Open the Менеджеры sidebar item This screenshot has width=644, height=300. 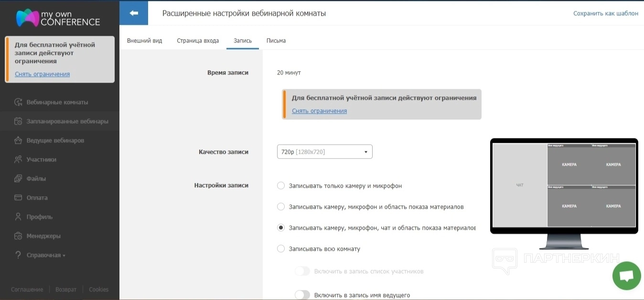tap(43, 236)
